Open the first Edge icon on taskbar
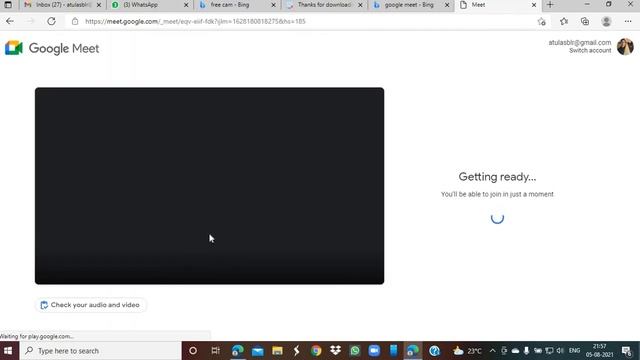 (x=237, y=351)
